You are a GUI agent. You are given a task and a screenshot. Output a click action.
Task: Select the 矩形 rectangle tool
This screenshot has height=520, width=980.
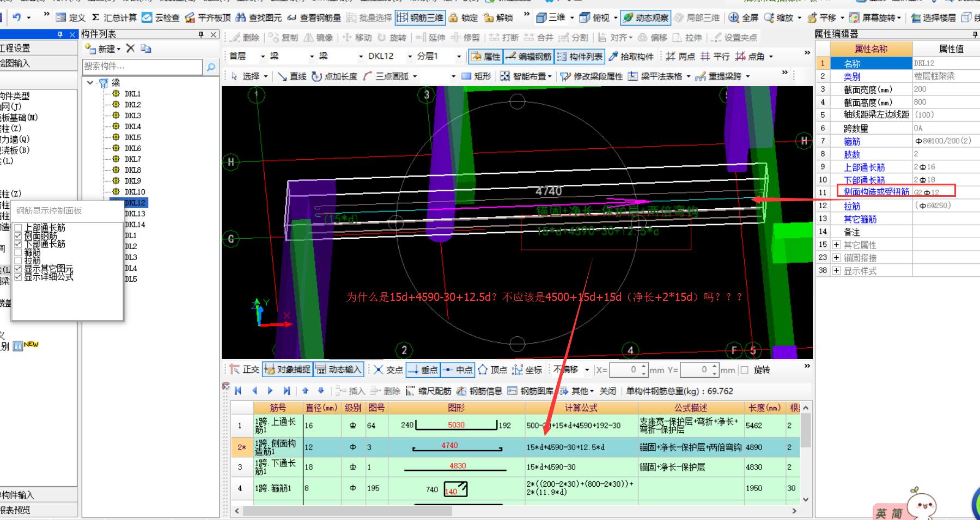476,76
